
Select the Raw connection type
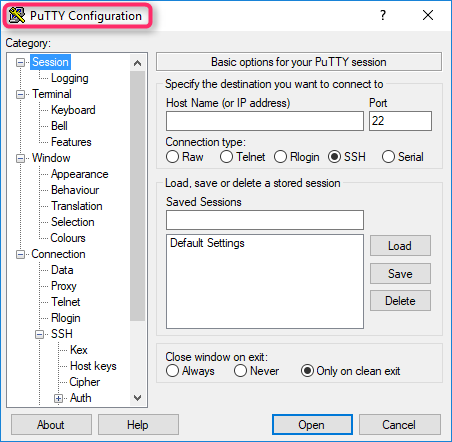[172, 157]
